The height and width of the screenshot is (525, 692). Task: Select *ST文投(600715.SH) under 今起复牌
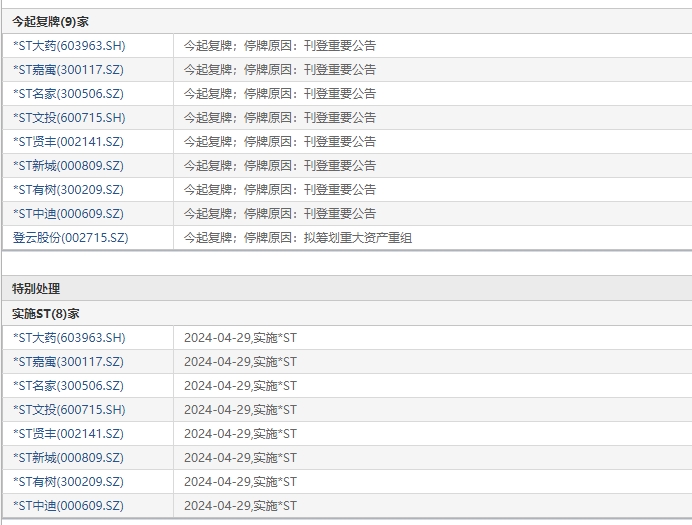click(x=69, y=118)
